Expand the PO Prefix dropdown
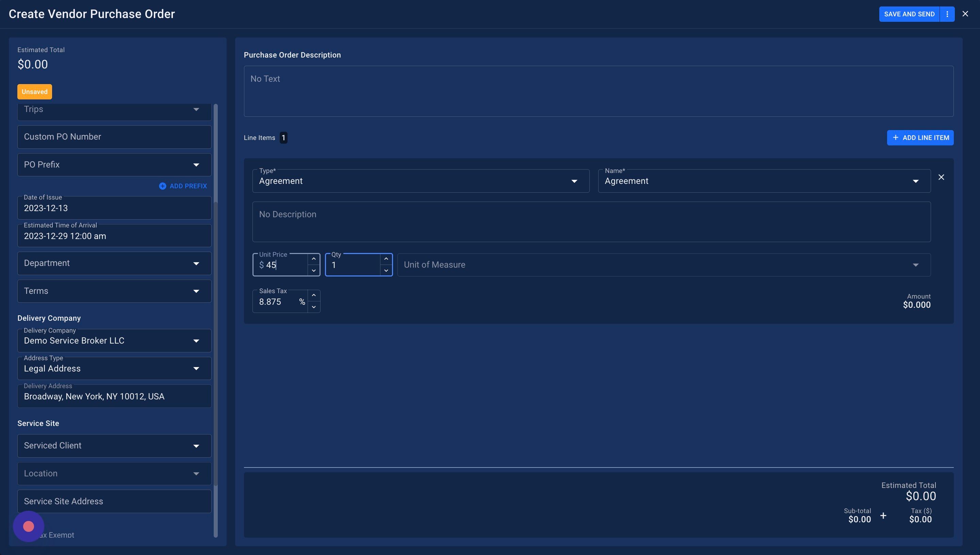Viewport: 980px width, 555px height. coord(114,165)
